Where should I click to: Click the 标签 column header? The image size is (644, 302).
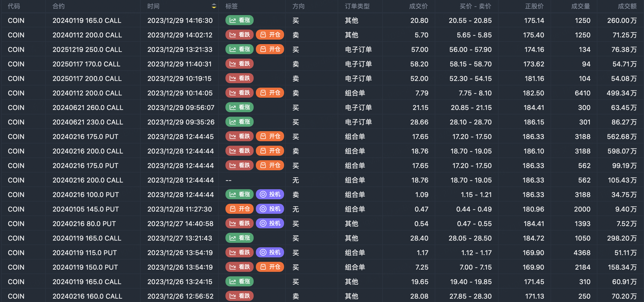tap(232, 6)
